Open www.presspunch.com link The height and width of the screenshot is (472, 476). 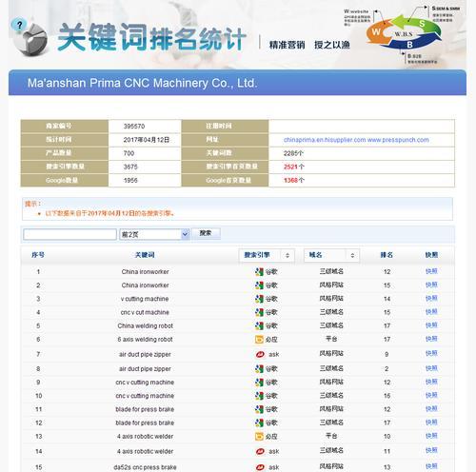pyautogui.click(x=398, y=140)
